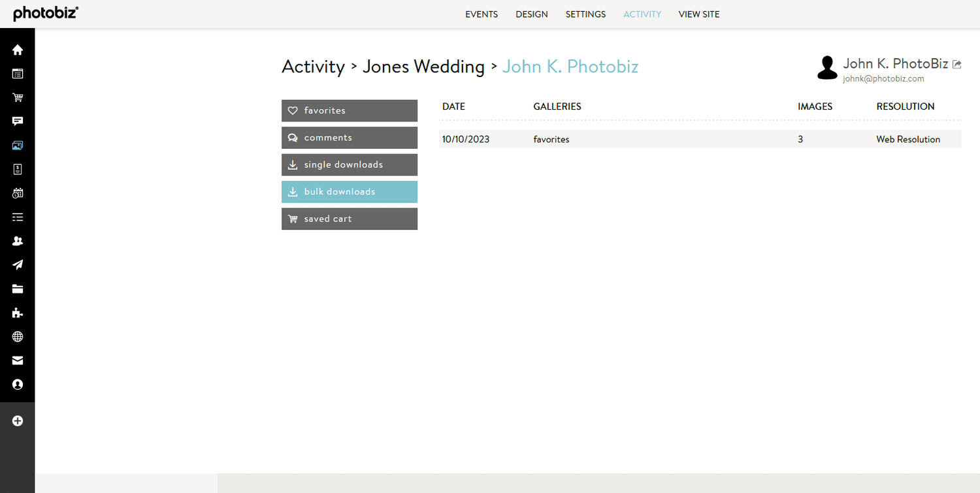Select the Scheduler sidebar icon

coord(18,193)
